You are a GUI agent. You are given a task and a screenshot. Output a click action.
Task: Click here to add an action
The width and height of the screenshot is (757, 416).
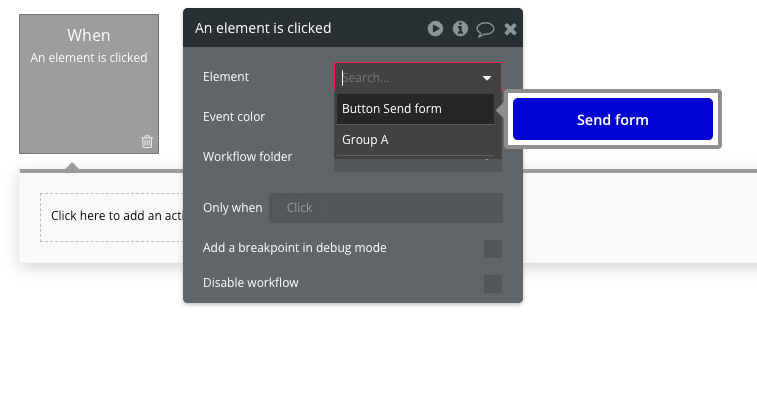pos(111,216)
